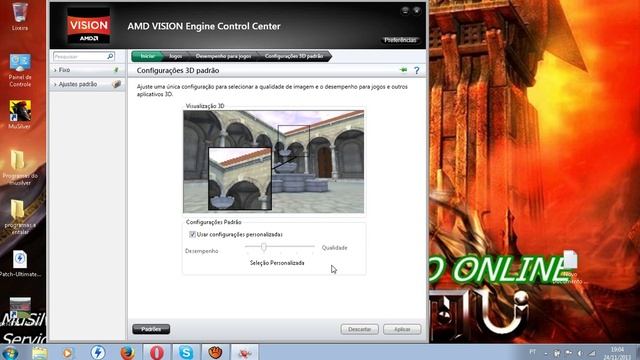Launch Opera from the taskbar
Viewport: 640px width, 360px height.
coord(157,353)
